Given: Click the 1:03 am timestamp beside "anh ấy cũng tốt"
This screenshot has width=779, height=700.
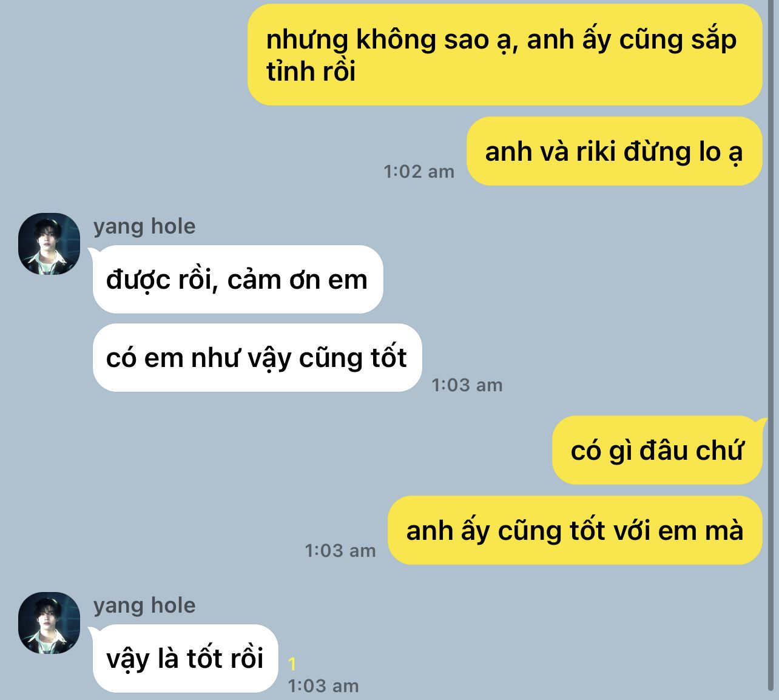Looking at the screenshot, I should (340, 551).
